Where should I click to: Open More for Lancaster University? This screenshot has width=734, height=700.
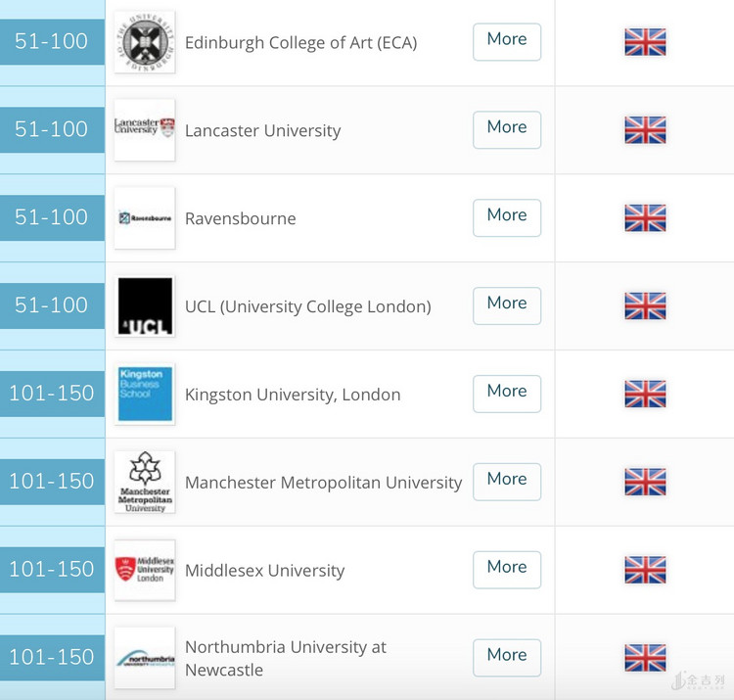(507, 129)
